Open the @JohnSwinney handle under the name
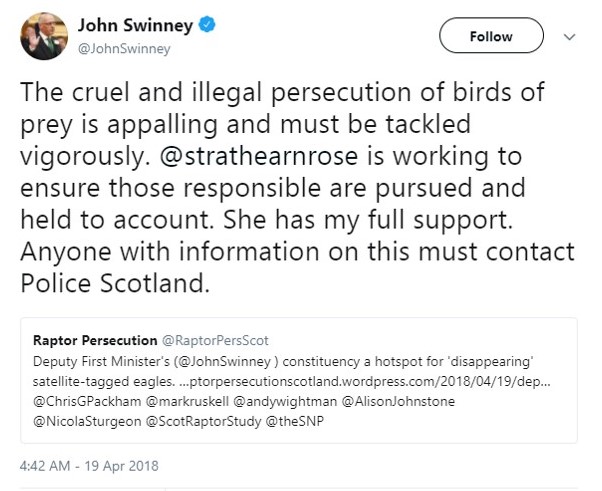Viewport: 602px width, 491px height. click(x=125, y=48)
